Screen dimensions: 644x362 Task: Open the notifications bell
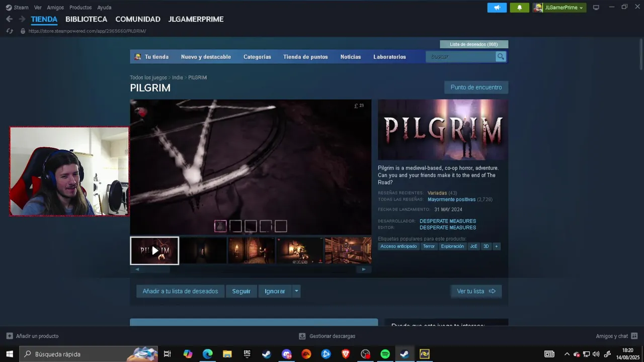(x=520, y=8)
